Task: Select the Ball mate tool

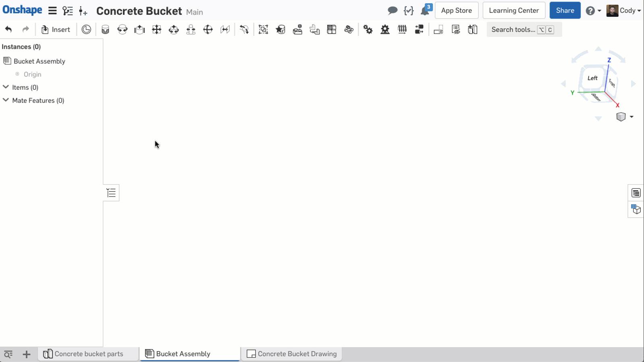Action: click(x=208, y=29)
